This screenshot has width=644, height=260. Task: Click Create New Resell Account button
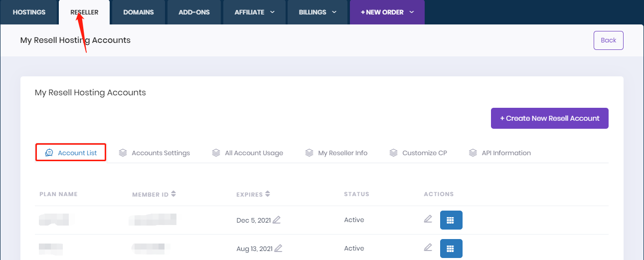pyautogui.click(x=549, y=118)
